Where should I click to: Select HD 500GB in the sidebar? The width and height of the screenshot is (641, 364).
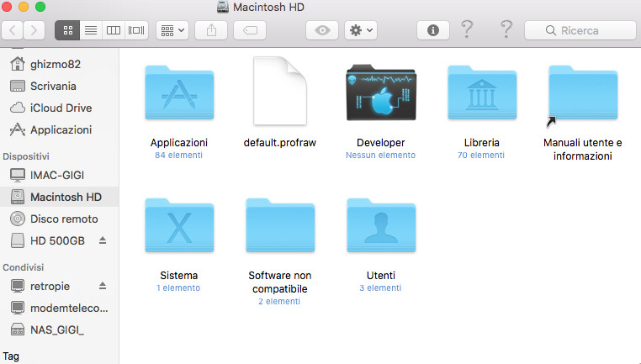58,240
